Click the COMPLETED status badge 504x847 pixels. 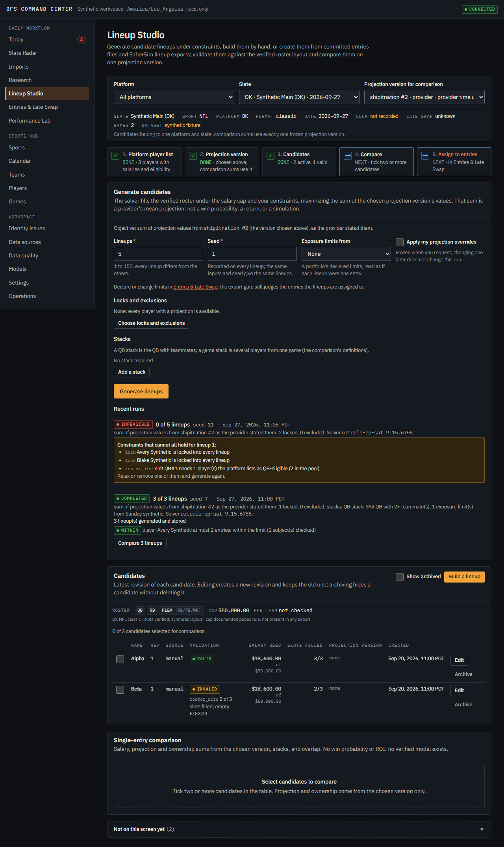click(x=132, y=499)
